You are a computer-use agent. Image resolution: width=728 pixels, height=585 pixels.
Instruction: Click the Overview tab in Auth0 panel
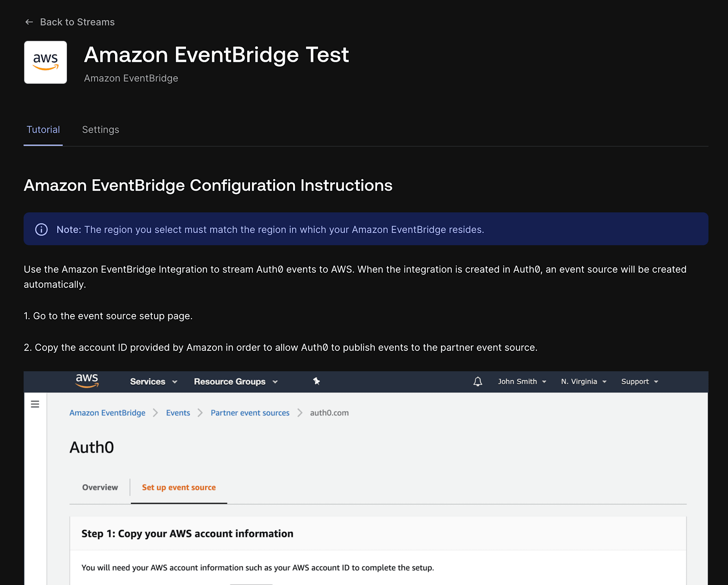click(x=100, y=487)
